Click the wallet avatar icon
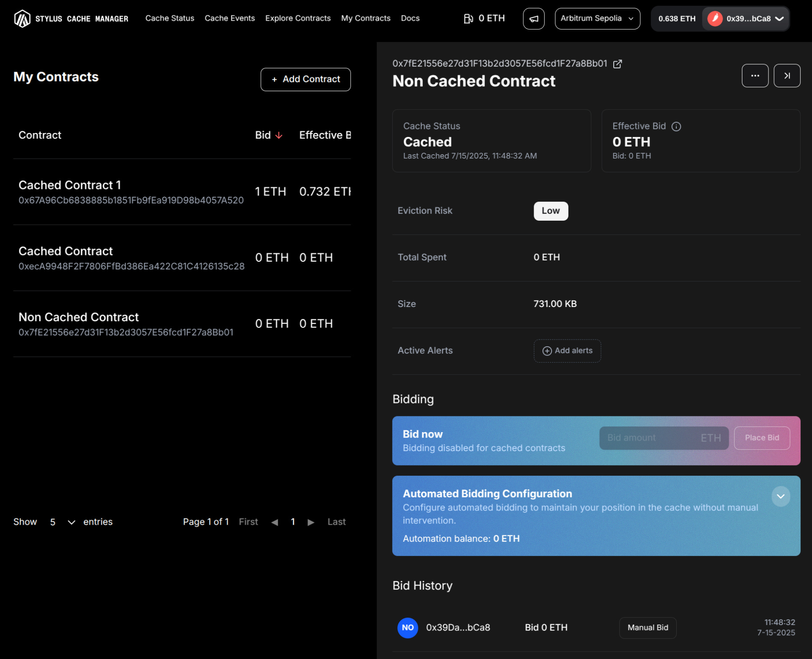The height and width of the screenshot is (659, 812). tap(715, 19)
